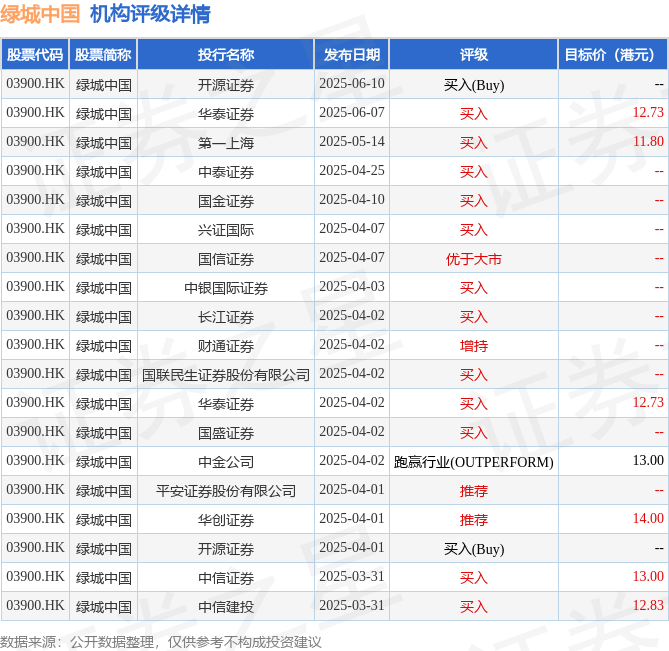Screen dimensions: 669x651
Task: Click the 绿城中国 title text
Action: 40,14
